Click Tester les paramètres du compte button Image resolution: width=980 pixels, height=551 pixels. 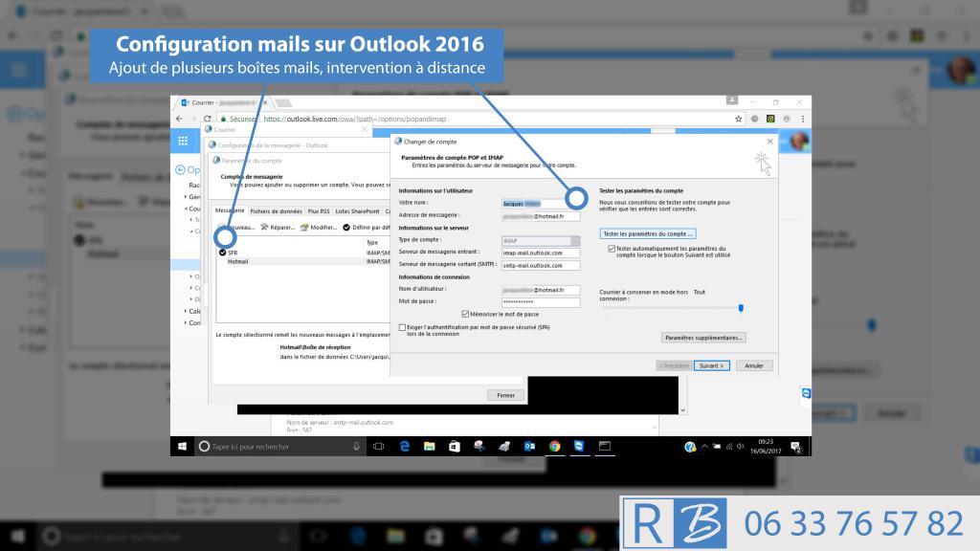[x=648, y=233]
